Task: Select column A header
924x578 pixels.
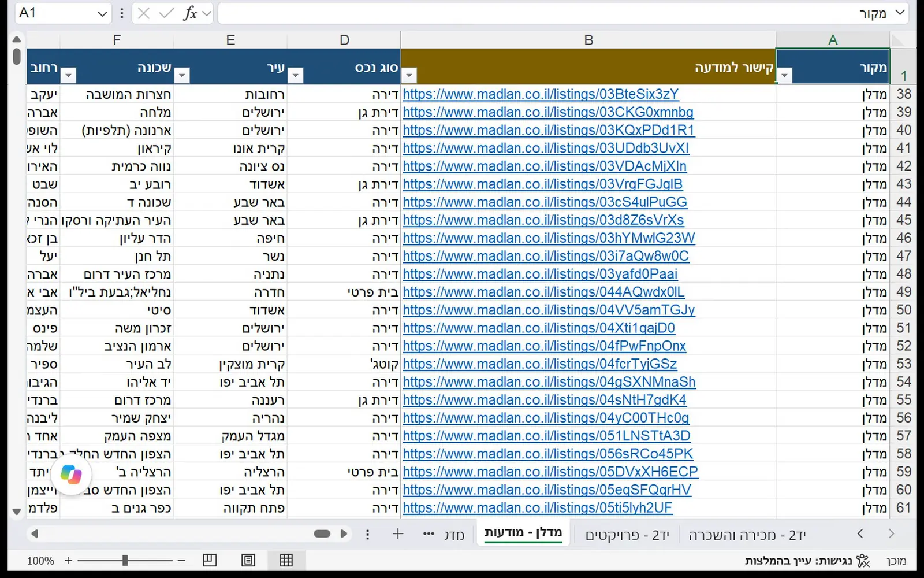Action: pos(833,40)
